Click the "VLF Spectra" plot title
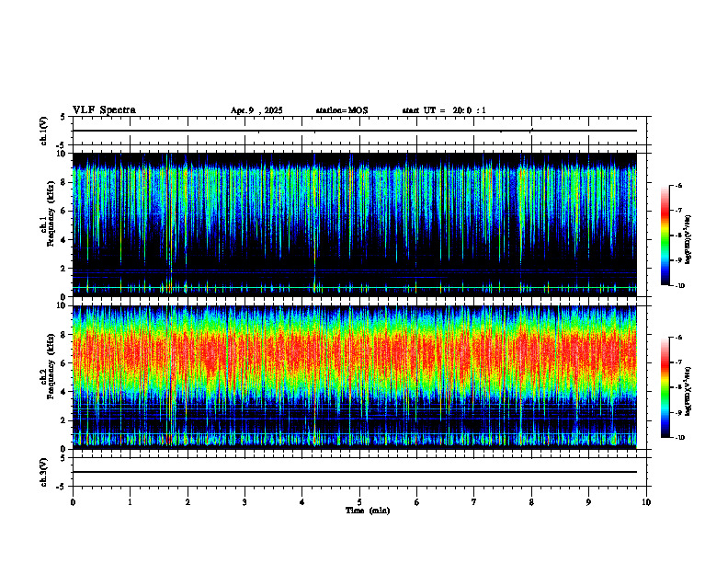The width and height of the screenshot is (728, 563). tap(104, 110)
